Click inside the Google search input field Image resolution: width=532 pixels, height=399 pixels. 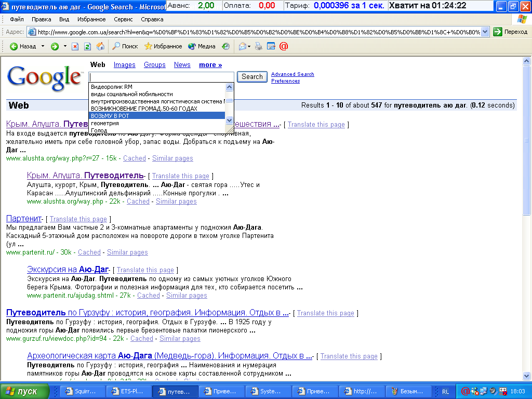(x=162, y=77)
